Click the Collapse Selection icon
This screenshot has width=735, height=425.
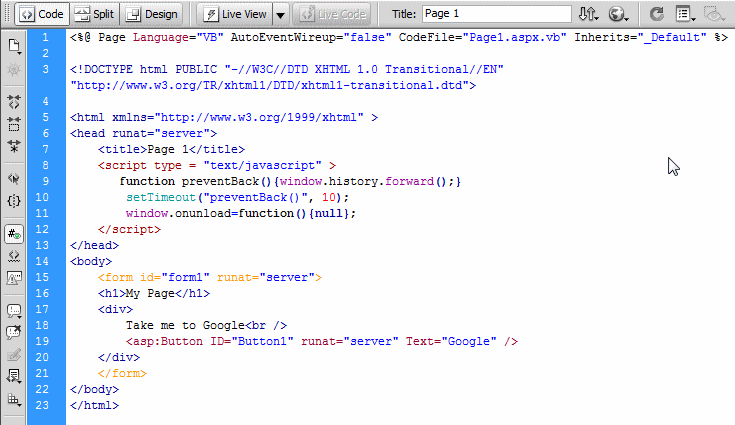(x=14, y=124)
